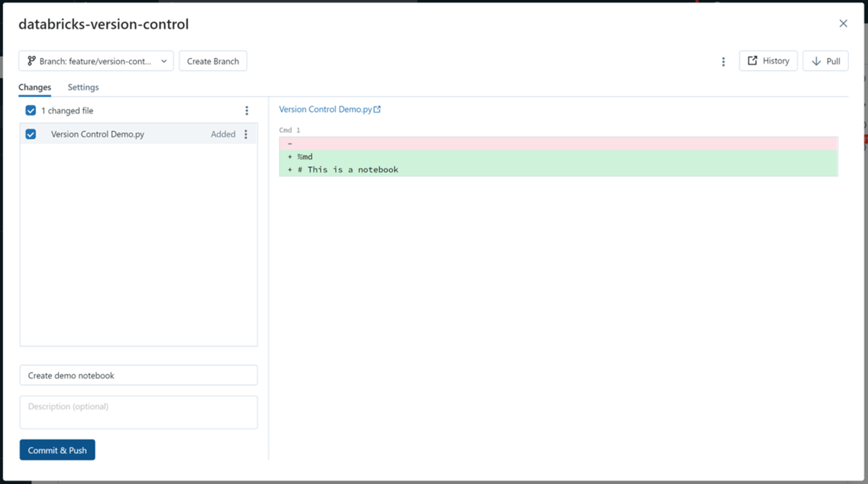Click the Create Branch button
The height and width of the screenshot is (484, 868).
pyautogui.click(x=213, y=61)
